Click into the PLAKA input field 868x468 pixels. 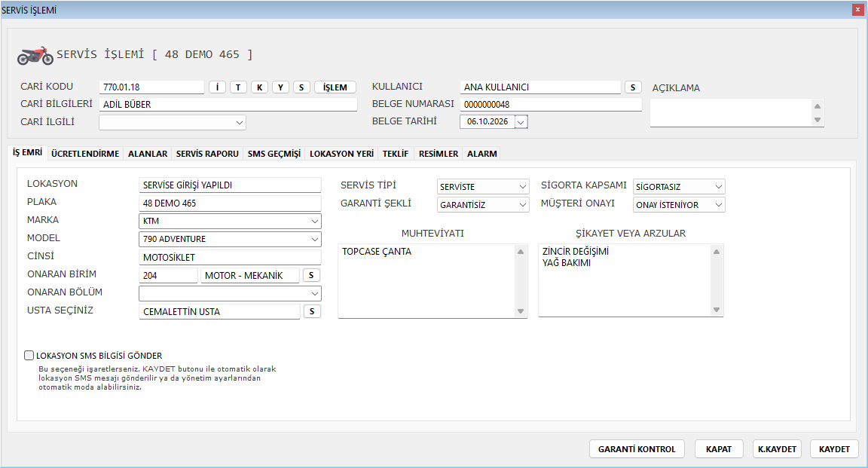pos(230,203)
